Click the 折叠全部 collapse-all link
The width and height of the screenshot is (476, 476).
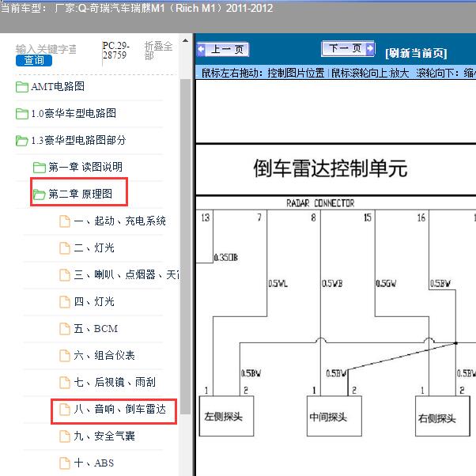coord(158,51)
